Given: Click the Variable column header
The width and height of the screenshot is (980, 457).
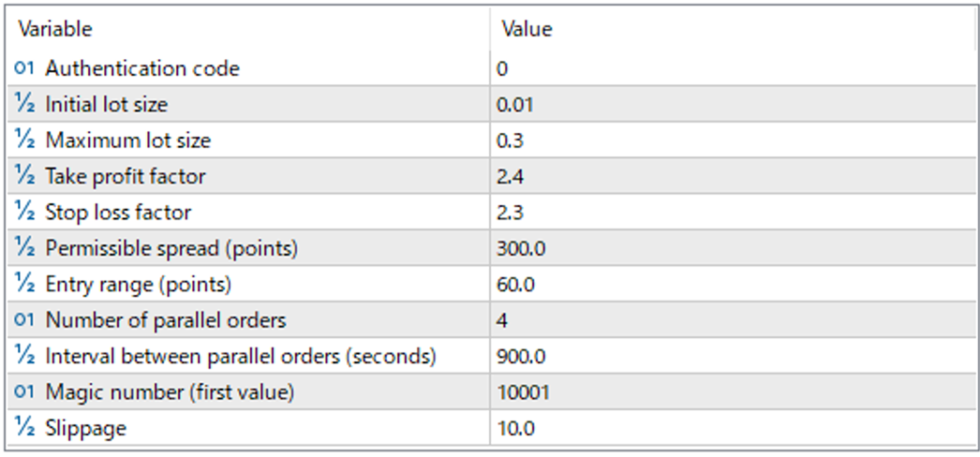Looking at the screenshot, I should tap(56, 29).
